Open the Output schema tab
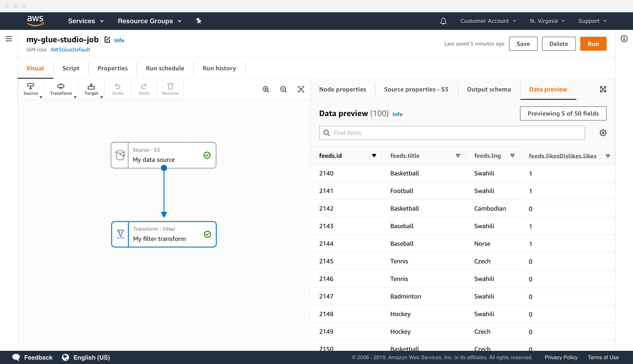This screenshot has width=633, height=364. pyautogui.click(x=489, y=89)
